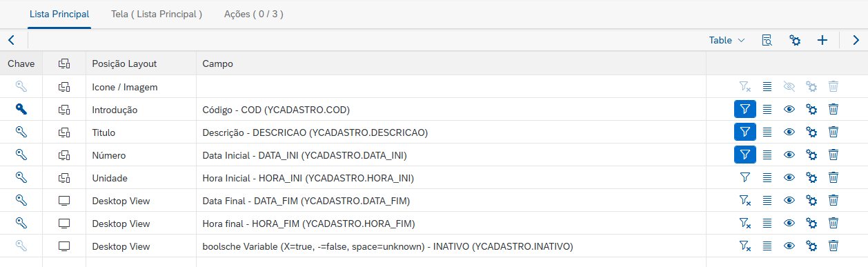
Task: Toggle visibility of Data Final field
Action: (x=789, y=200)
